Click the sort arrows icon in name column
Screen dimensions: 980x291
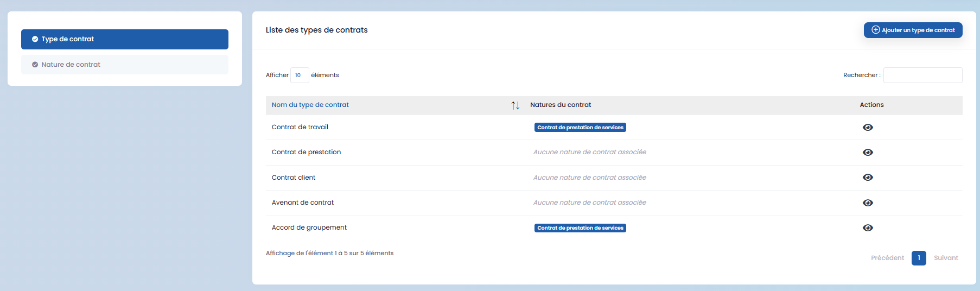tap(515, 105)
